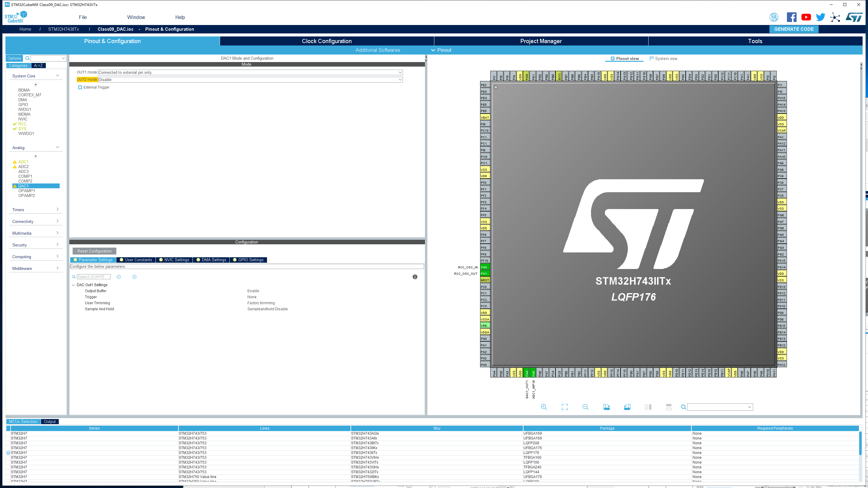Collapse the Analog category
The height and width of the screenshot is (488, 868).
coord(57,147)
